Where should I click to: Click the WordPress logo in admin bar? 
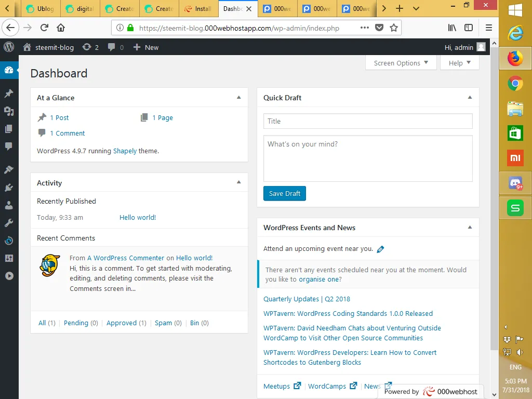click(x=9, y=47)
